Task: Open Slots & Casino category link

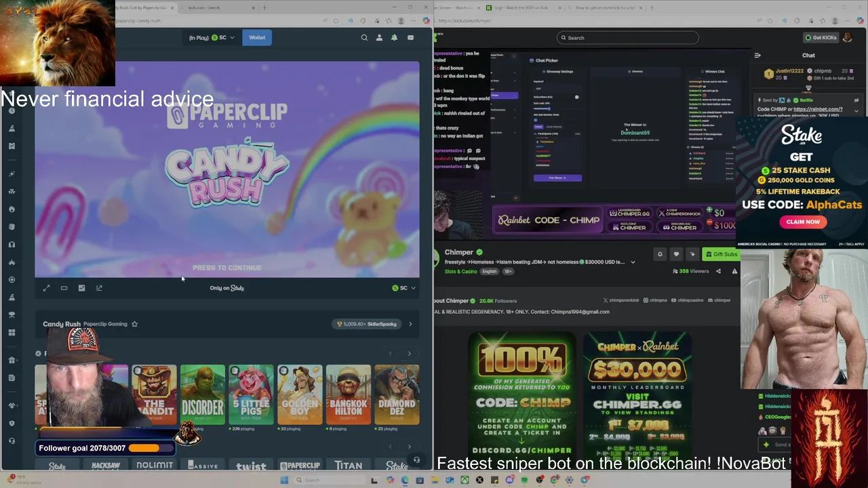Action: (461, 271)
